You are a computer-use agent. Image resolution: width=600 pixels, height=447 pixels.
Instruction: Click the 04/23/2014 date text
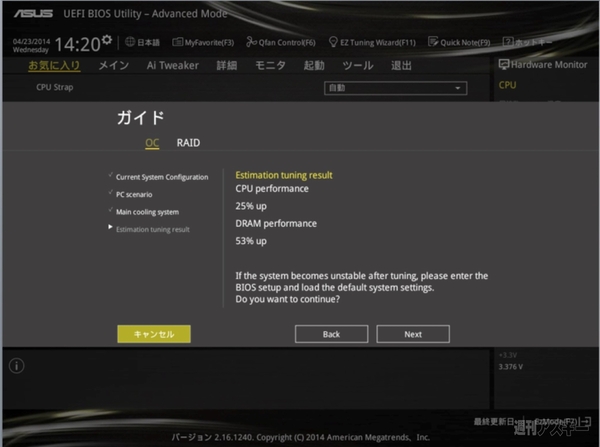click(31, 41)
